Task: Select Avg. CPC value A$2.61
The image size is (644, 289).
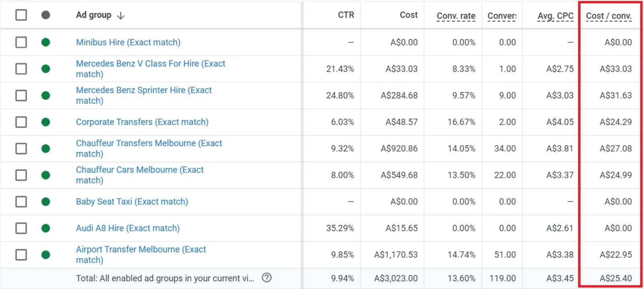Action: pyautogui.click(x=560, y=228)
